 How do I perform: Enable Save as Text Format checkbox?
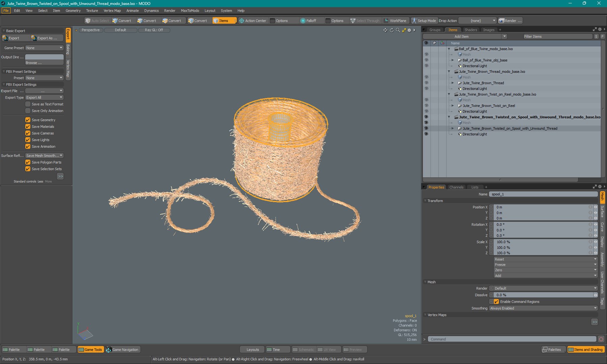pos(28,104)
